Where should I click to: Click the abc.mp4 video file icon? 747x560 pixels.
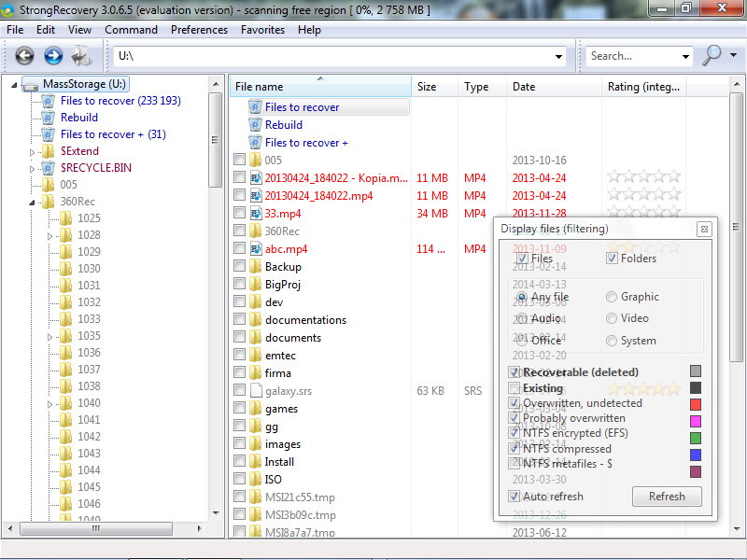(x=255, y=249)
